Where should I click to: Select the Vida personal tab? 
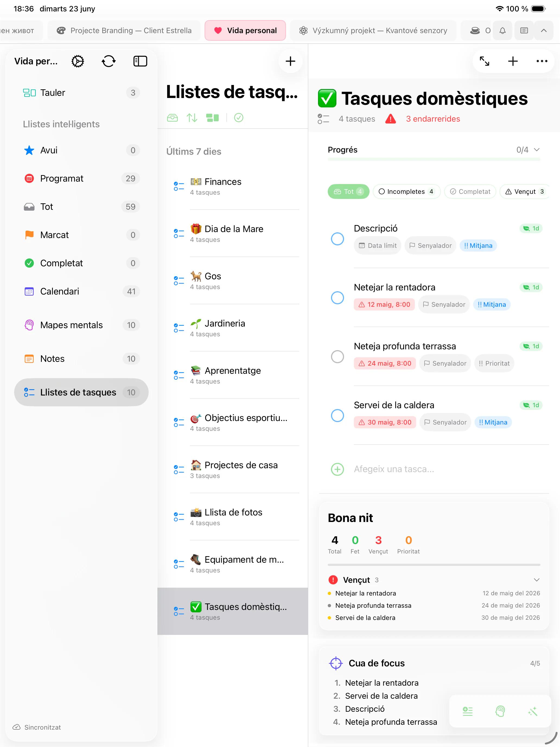point(245,30)
